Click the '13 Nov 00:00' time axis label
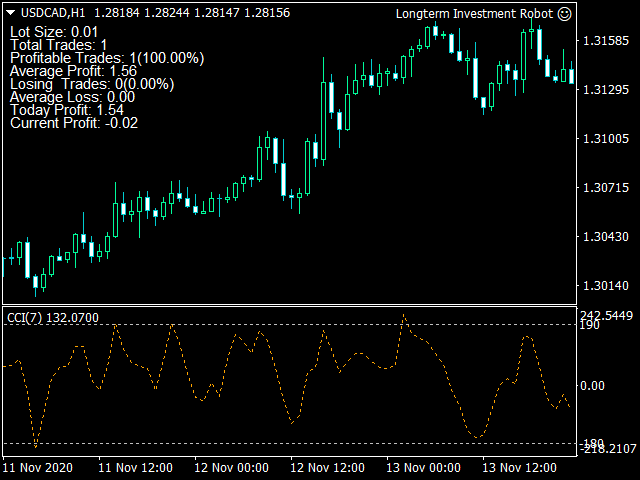Viewport: 640px width, 480px height. pyautogui.click(x=423, y=467)
